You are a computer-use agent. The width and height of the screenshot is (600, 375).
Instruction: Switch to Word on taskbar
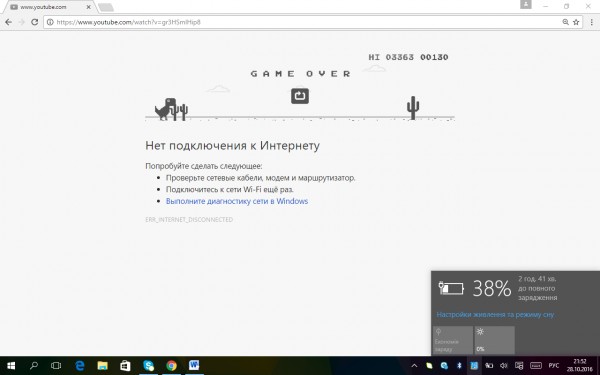coord(194,366)
